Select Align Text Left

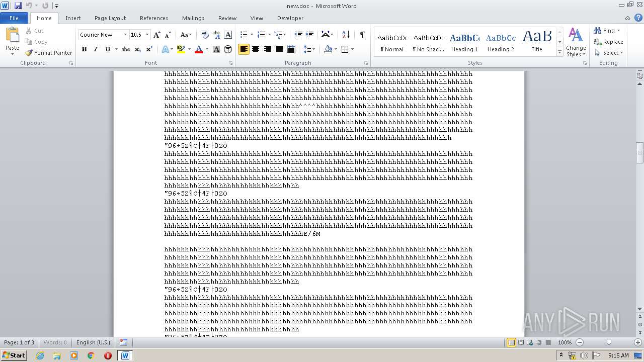click(x=244, y=49)
